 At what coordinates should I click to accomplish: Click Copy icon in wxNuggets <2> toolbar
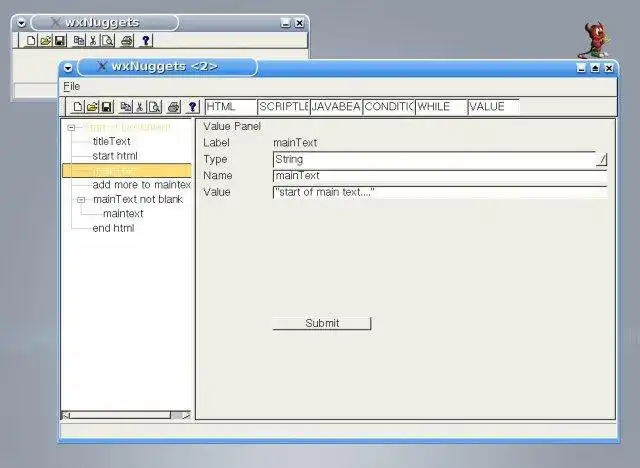tap(125, 107)
